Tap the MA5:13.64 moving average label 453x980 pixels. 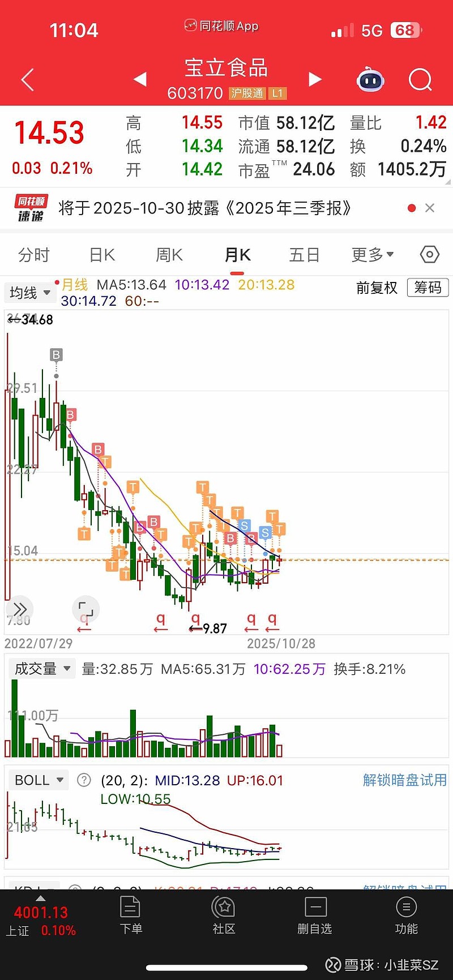(x=131, y=285)
